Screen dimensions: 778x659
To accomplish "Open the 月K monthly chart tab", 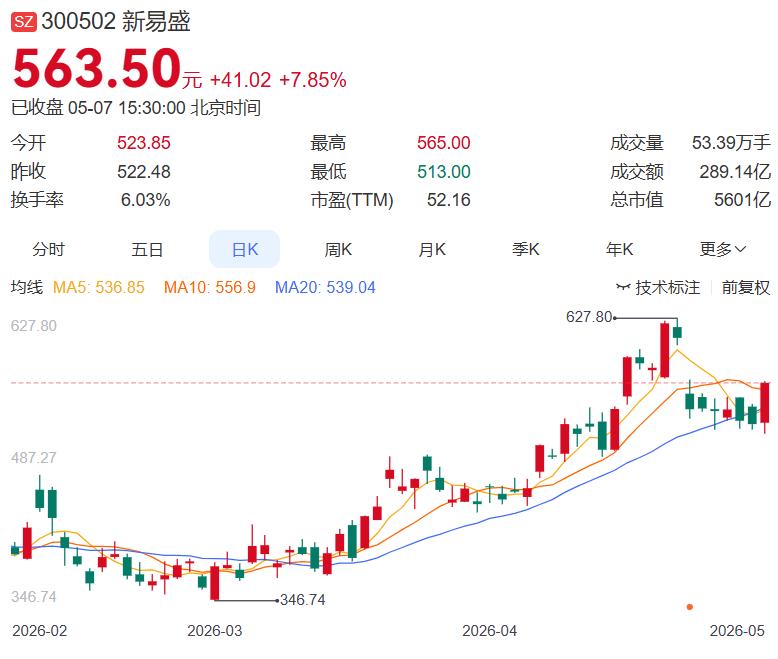I will (x=432, y=249).
